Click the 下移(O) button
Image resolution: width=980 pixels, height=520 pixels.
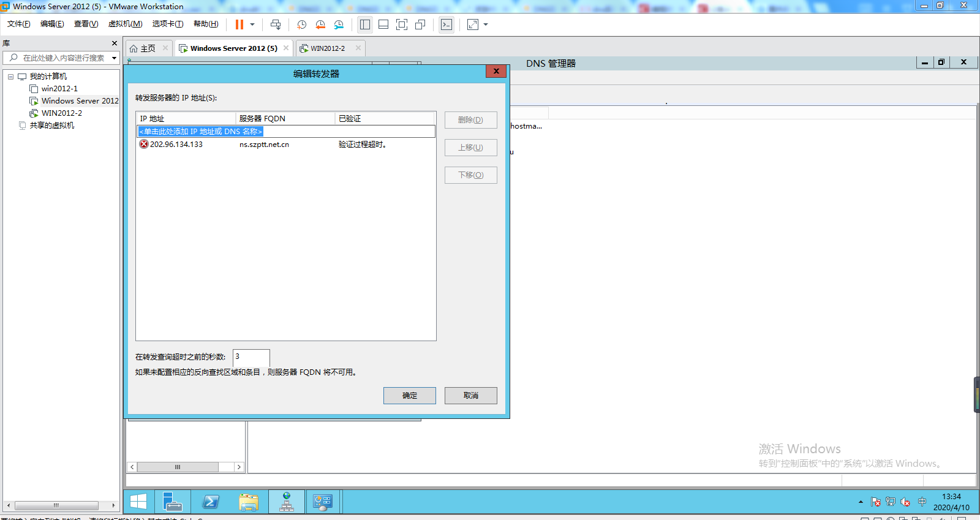[470, 175]
